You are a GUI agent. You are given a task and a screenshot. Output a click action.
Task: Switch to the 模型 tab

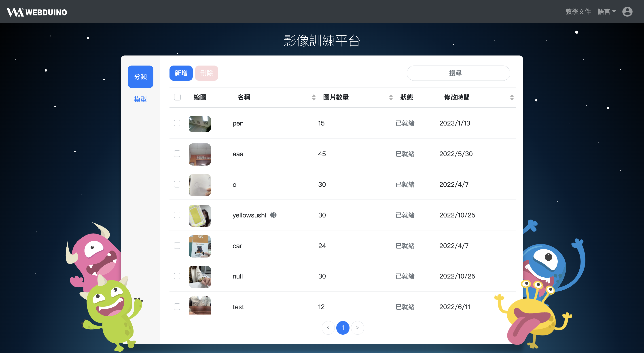tap(140, 99)
